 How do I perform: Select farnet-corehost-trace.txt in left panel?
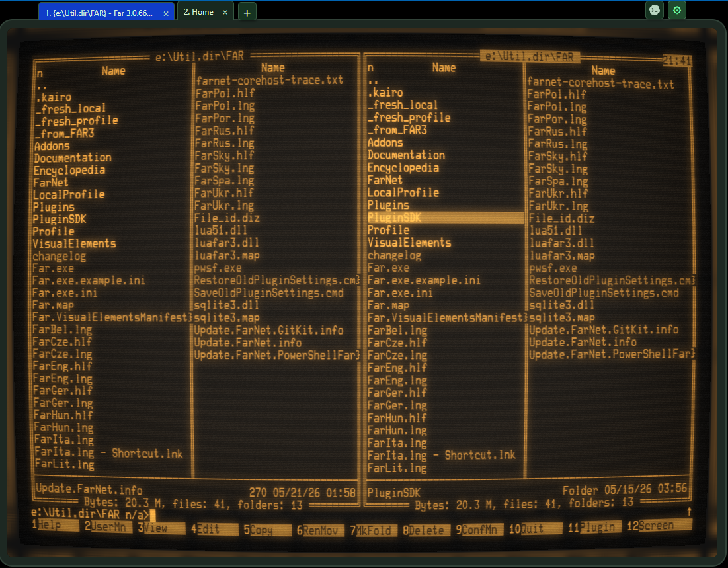(270, 81)
